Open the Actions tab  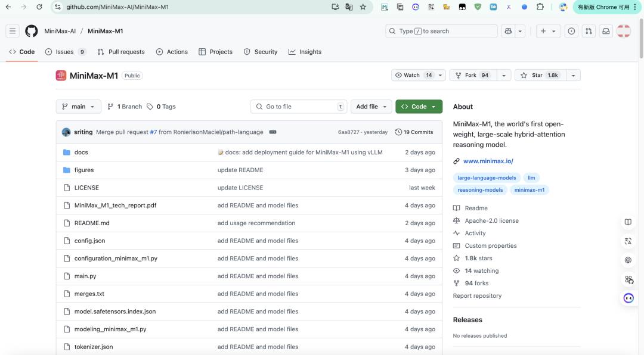[172, 52]
